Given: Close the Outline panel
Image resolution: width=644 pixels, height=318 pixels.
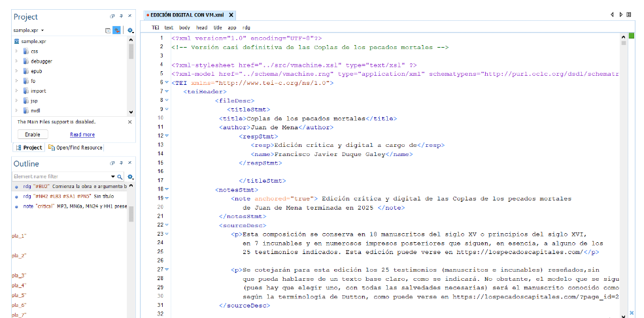Looking at the screenshot, I should point(130,163).
